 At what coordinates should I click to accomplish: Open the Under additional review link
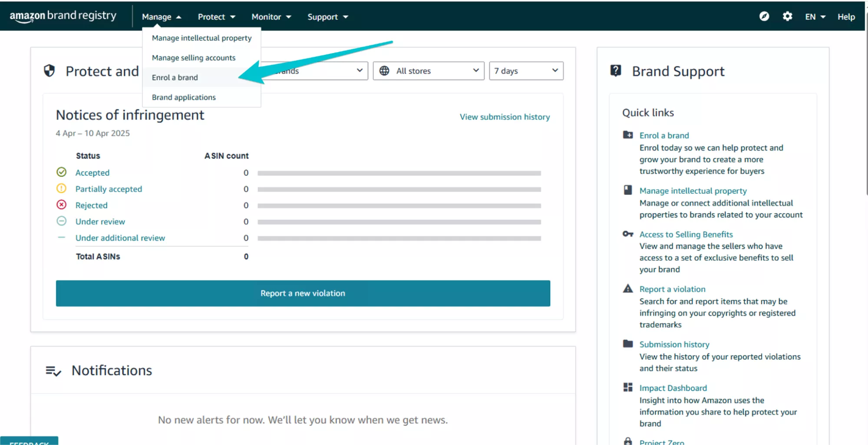click(x=120, y=238)
